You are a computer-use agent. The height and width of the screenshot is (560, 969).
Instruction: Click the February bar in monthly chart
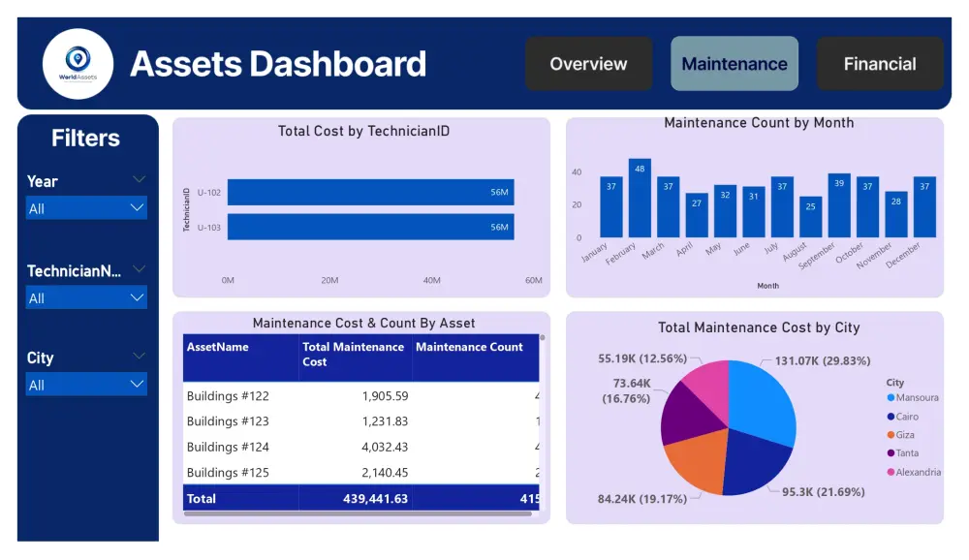tap(639, 194)
